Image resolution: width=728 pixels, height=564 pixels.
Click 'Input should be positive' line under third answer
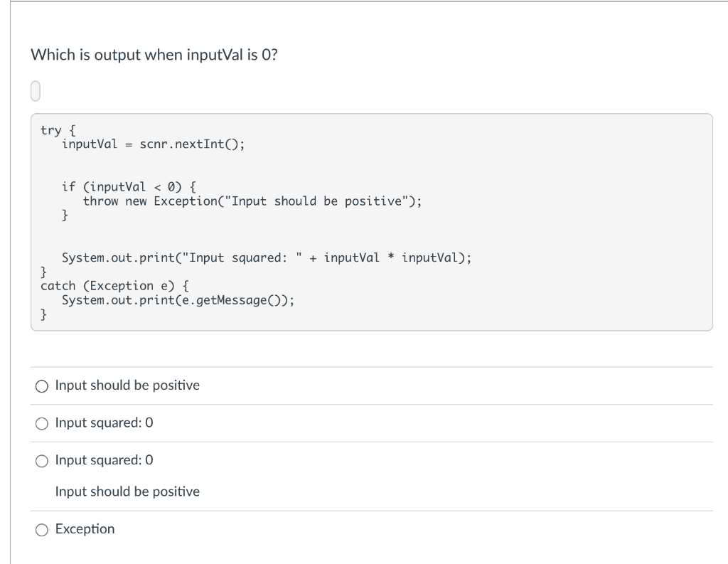pyautogui.click(x=127, y=491)
